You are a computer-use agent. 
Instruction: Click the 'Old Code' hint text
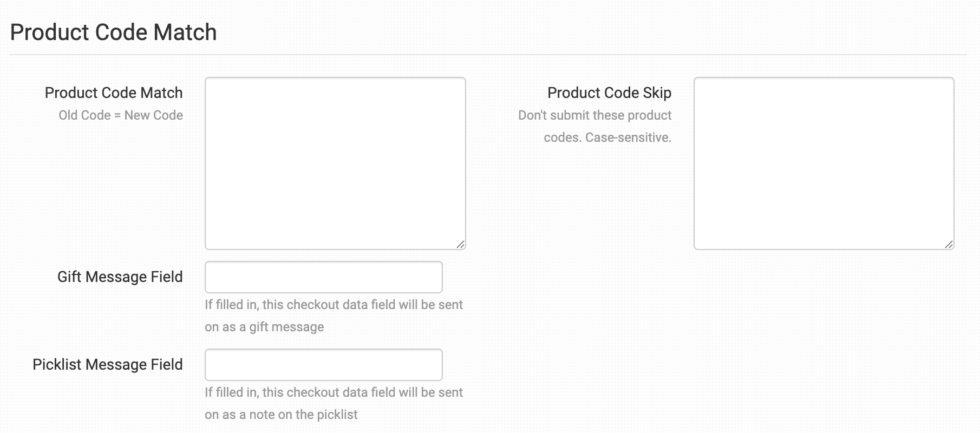84,115
